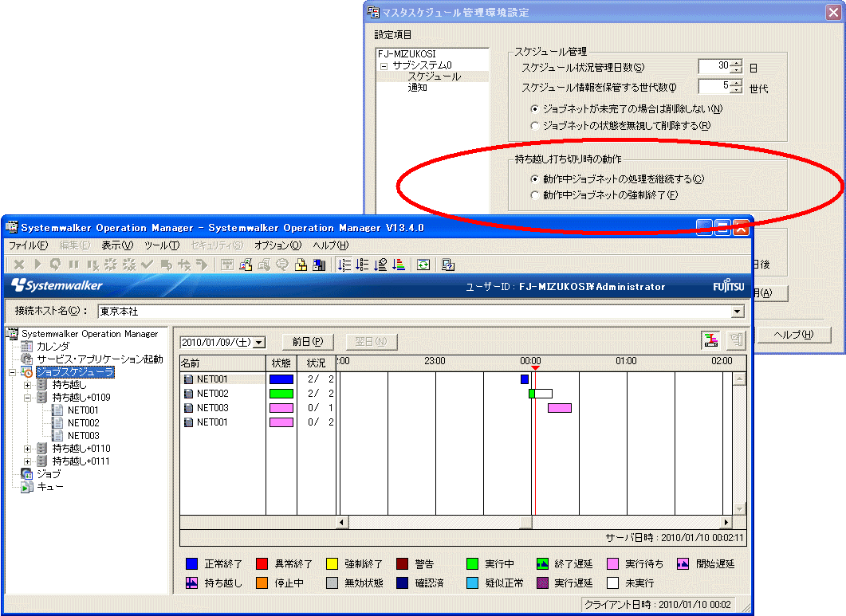Click the job net icon in the NET003 list row
The height and width of the screenshot is (616, 846).
[188, 408]
